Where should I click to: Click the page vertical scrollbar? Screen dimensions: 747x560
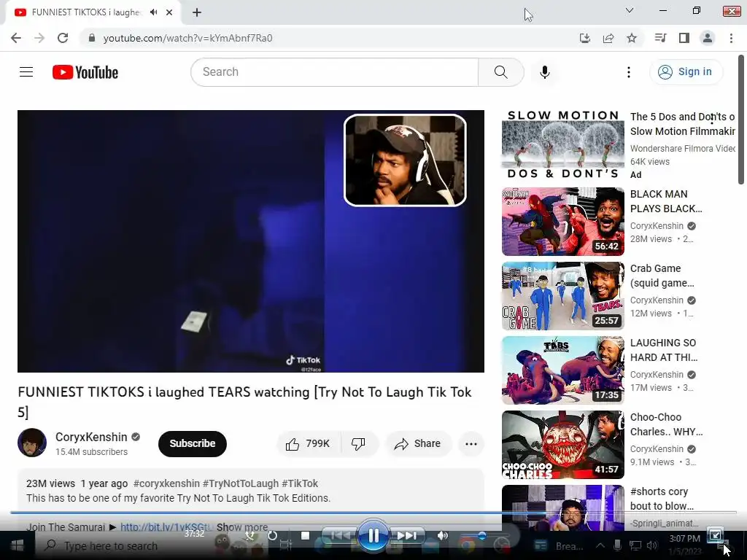[741, 119]
